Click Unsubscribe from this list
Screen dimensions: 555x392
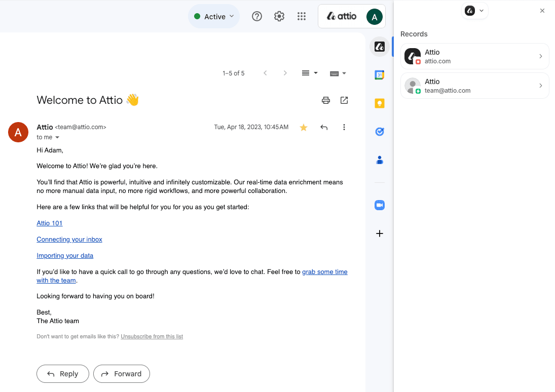pyautogui.click(x=152, y=336)
